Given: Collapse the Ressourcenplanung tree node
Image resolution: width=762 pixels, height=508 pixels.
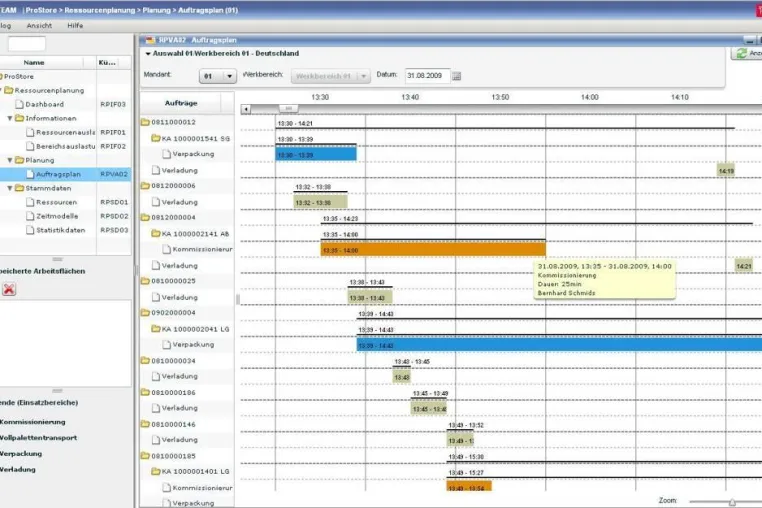Looking at the screenshot, I should [1, 90].
